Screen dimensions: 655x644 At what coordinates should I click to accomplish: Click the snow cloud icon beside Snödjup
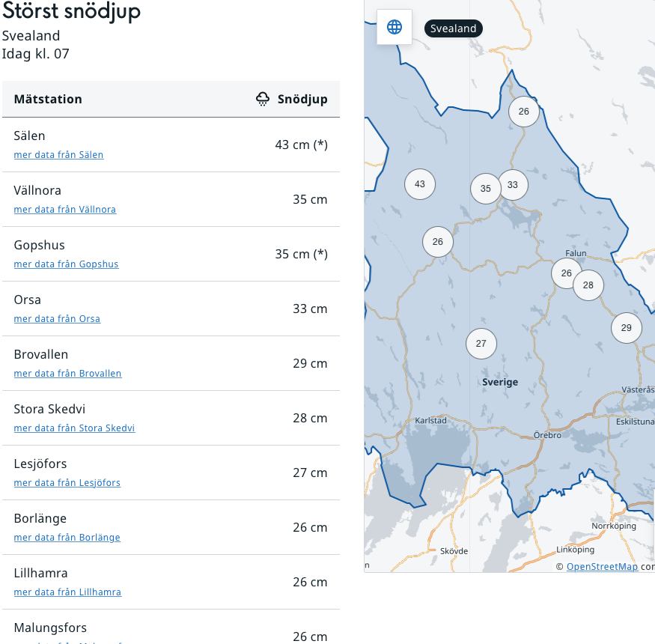(x=263, y=99)
